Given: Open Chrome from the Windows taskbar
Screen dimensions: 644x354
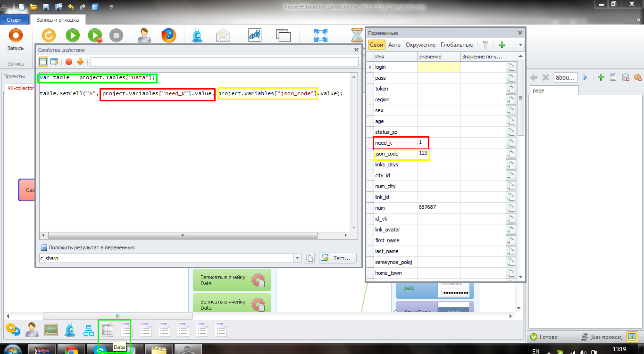Looking at the screenshot, I should point(72,350).
